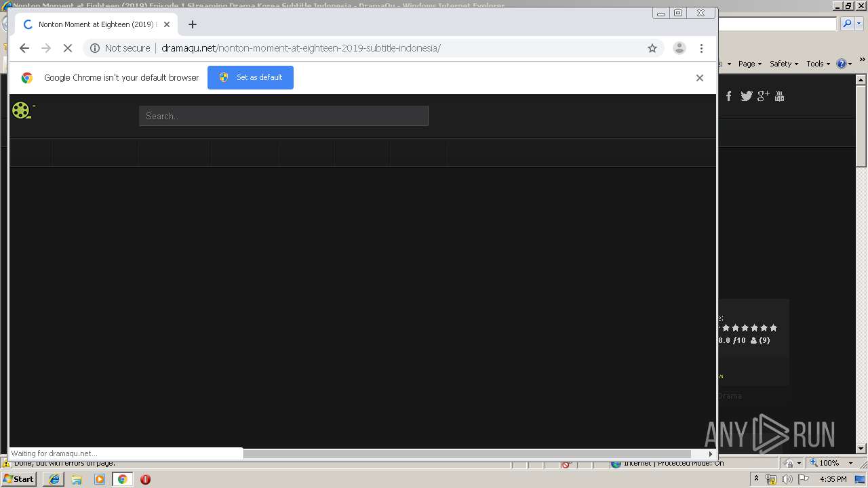Open the Page menu in Internet Explorer
Image resolution: width=868 pixels, height=488 pixels.
(750, 64)
